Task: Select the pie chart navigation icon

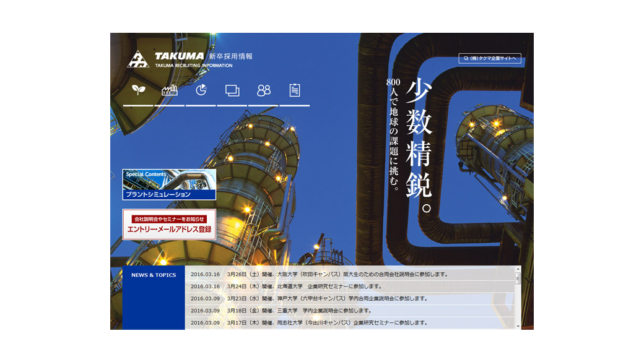Action: (x=201, y=90)
